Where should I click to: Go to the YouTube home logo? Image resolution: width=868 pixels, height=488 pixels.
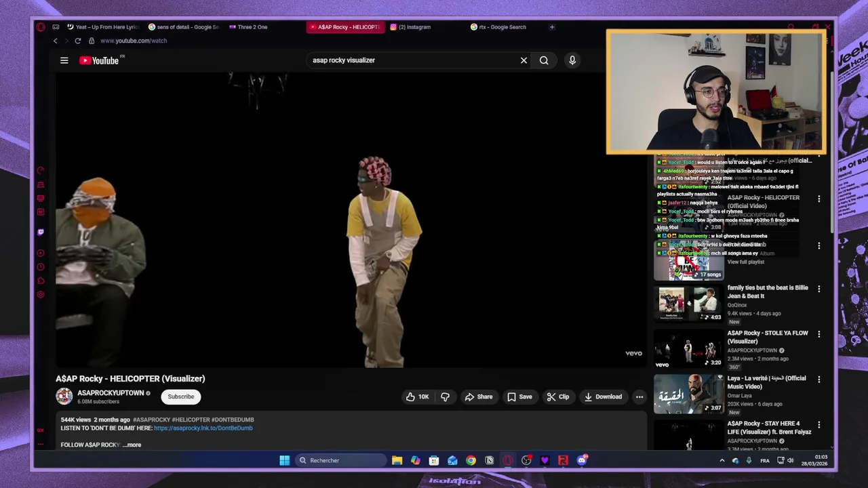[99, 60]
